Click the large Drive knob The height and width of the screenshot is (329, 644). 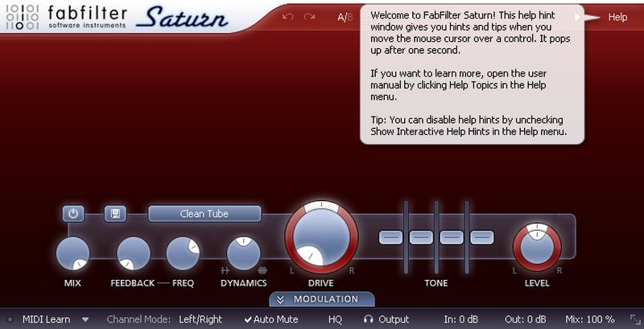(x=322, y=236)
